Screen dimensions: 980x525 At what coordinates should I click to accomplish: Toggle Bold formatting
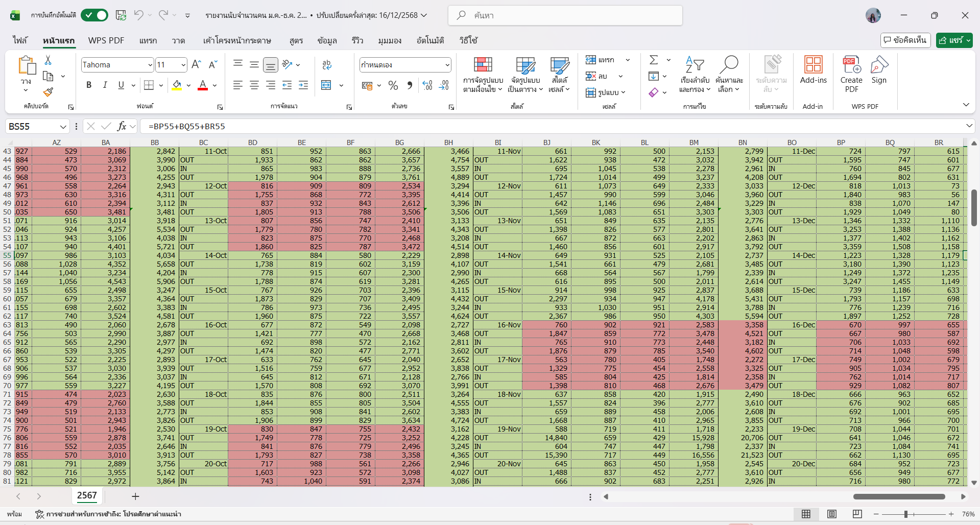pos(89,85)
